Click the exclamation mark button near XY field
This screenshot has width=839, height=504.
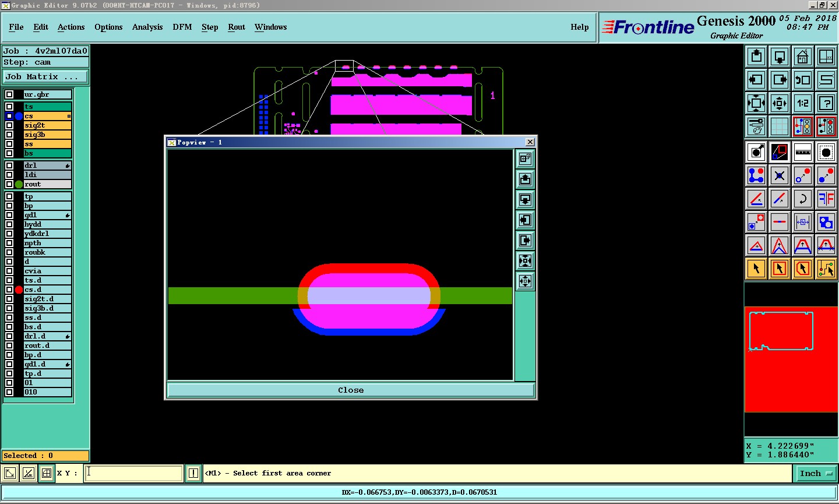(x=193, y=473)
